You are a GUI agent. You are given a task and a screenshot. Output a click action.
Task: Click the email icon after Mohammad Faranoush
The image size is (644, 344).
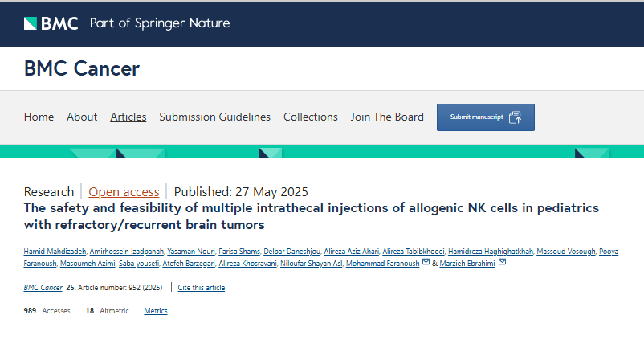pyautogui.click(x=426, y=264)
